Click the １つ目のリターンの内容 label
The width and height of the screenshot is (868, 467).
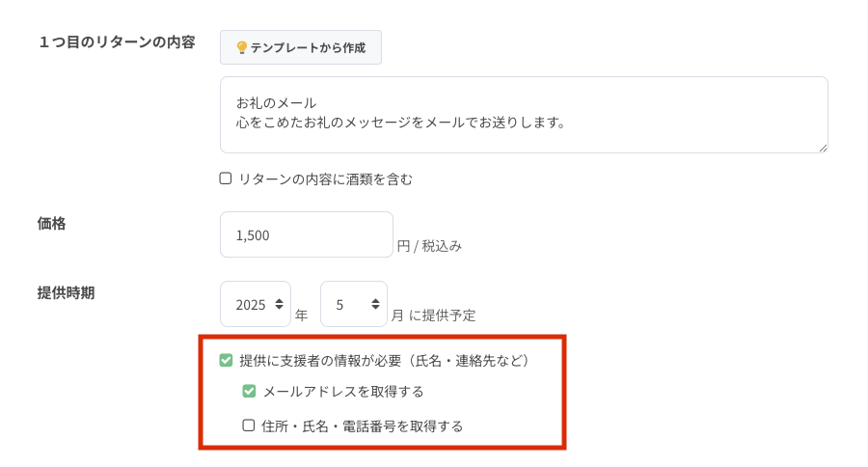[116, 42]
